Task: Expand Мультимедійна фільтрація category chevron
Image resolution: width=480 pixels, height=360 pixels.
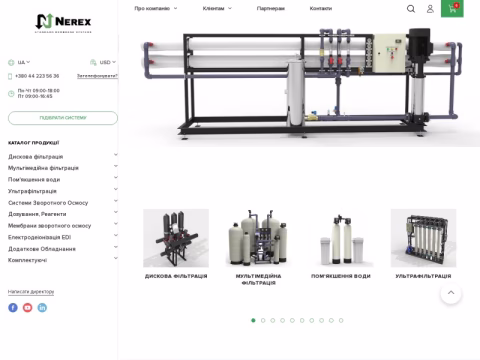Action: tap(116, 166)
